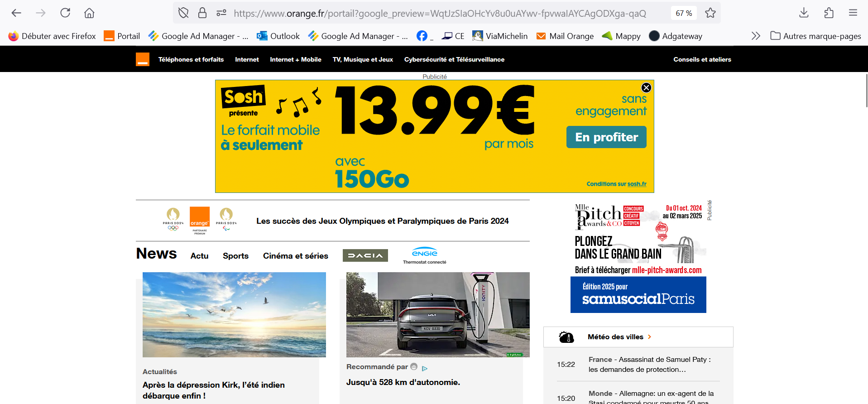Open the Internet menu item

coord(247,59)
